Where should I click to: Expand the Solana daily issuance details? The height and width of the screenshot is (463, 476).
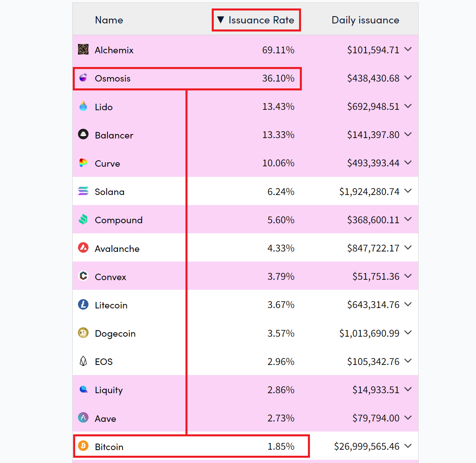[409, 191]
